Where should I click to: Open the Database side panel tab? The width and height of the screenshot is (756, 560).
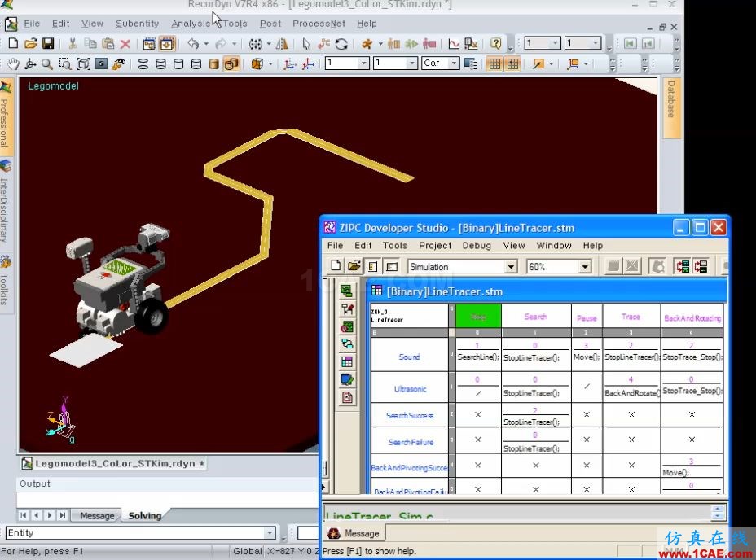pos(670,107)
